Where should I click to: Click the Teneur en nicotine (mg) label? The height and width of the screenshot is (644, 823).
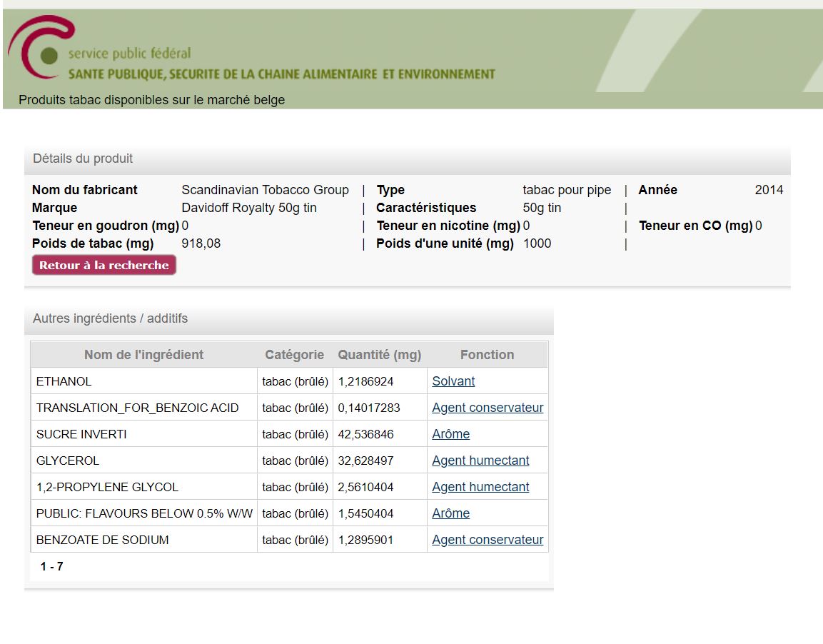click(448, 226)
